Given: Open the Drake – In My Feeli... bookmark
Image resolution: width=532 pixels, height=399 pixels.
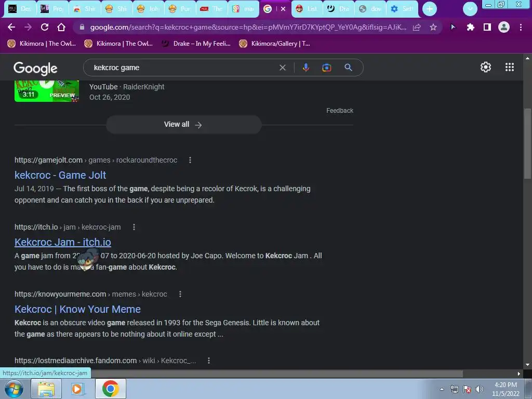Looking at the screenshot, I should point(196,44).
